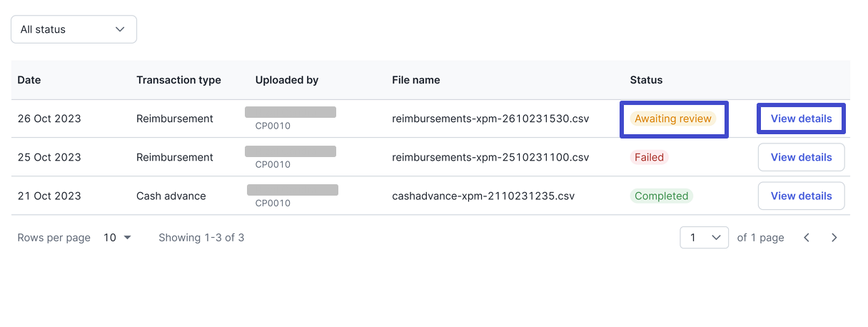The image size is (868, 327).
Task: View details for 26 Oct 2023 reimbursement
Action: pyautogui.click(x=801, y=119)
